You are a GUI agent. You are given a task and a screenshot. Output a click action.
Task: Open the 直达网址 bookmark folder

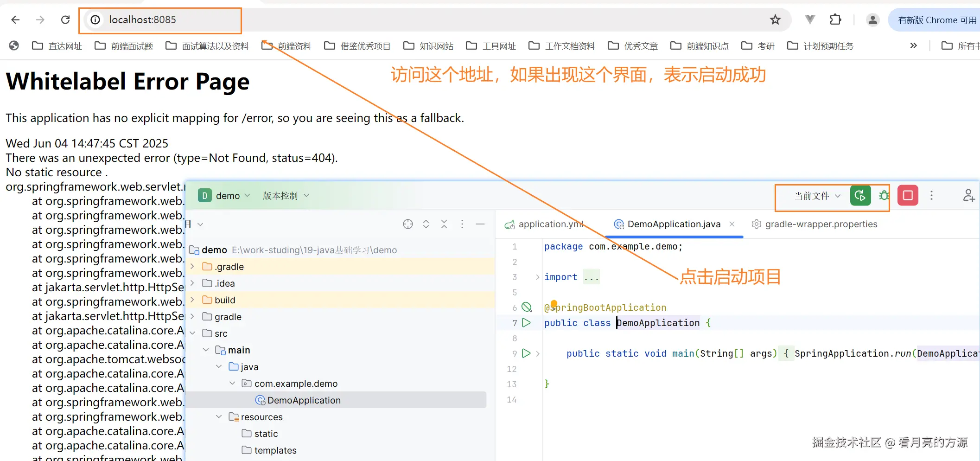tap(57, 46)
